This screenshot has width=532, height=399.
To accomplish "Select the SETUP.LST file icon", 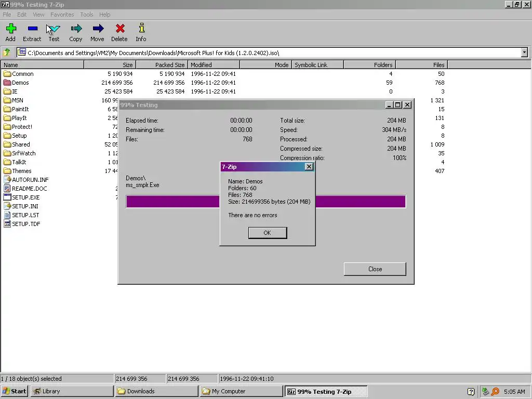I will click(x=7, y=215).
